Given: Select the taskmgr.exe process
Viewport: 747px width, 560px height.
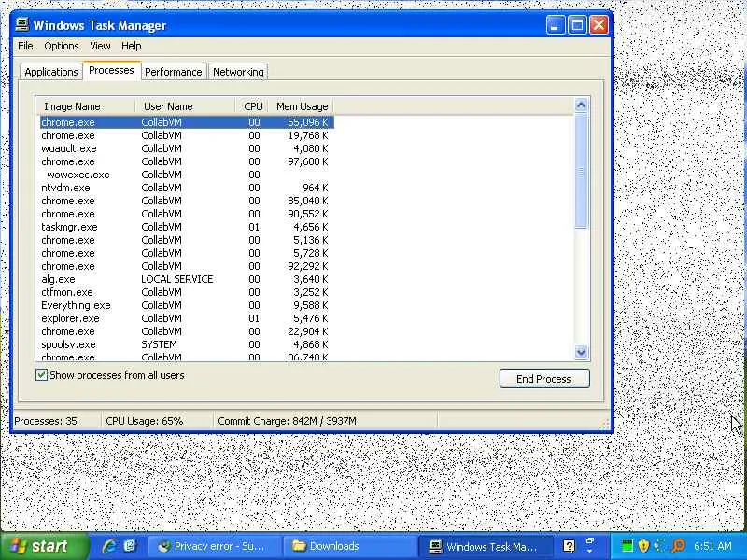Looking at the screenshot, I should coord(187,227).
